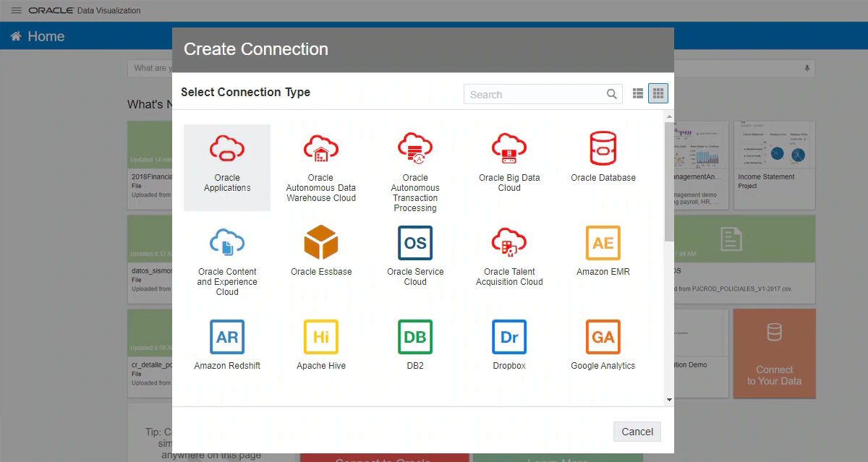Image resolution: width=868 pixels, height=462 pixels.
Task: Select the Google Analytics connection
Action: click(603, 338)
